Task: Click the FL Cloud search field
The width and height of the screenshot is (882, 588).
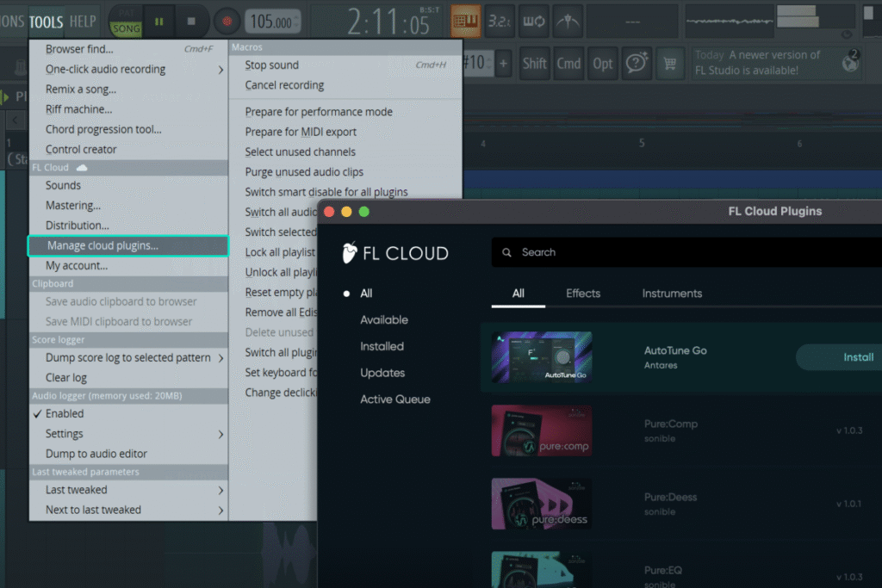Action: pyautogui.click(x=686, y=252)
